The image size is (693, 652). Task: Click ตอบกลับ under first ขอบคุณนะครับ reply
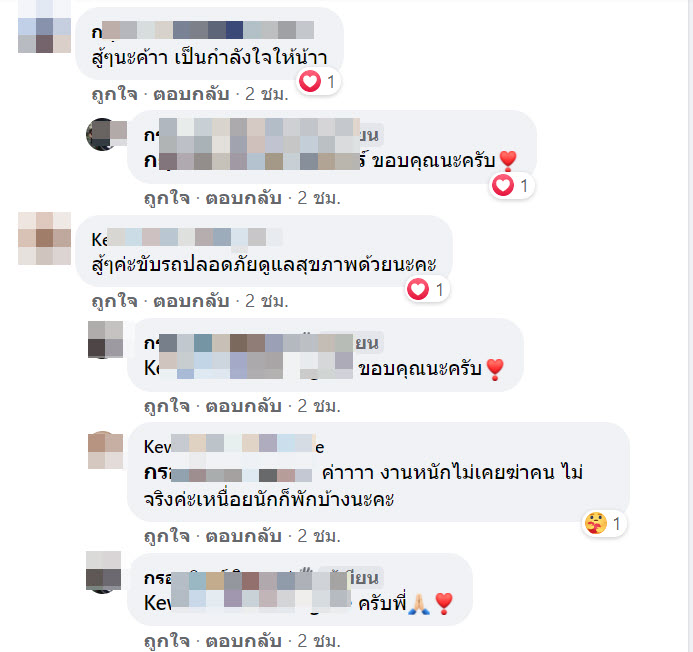click(x=244, y=198)
